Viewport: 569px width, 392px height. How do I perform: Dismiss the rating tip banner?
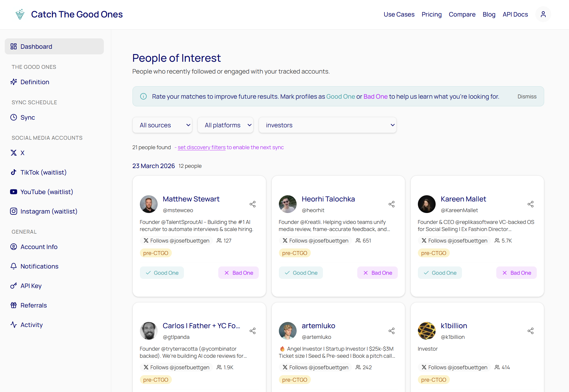[x=527, y=96]
